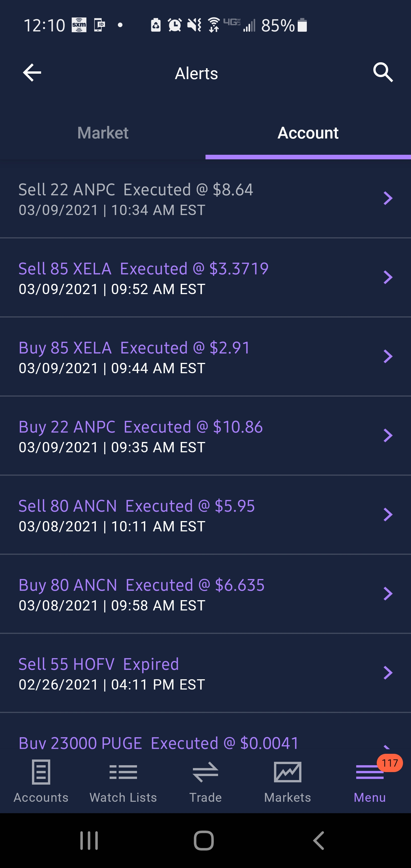
Task: Select the Account tab
Action: [308, 133]
